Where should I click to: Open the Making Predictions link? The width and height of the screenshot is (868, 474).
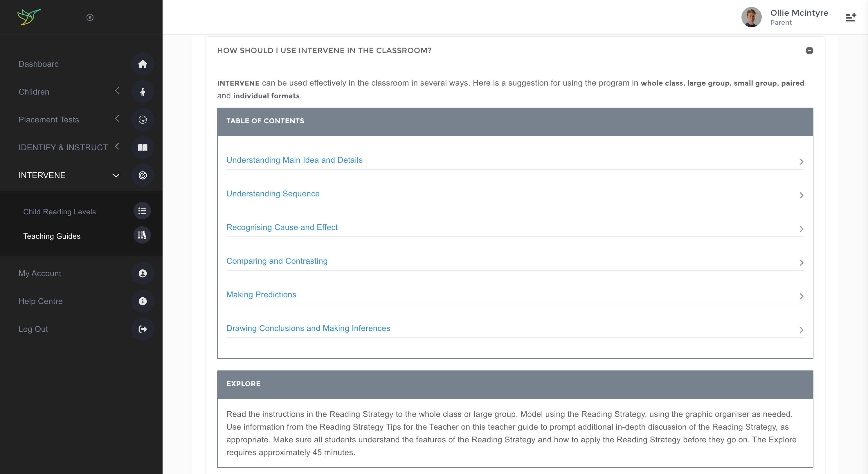(x=261, y=294)
